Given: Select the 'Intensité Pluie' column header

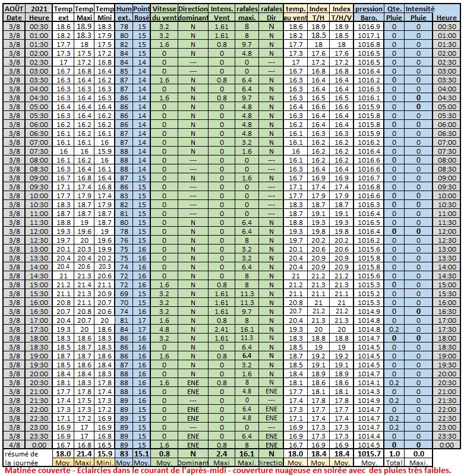Looking at the screenshot, I should tap(419, 14).
